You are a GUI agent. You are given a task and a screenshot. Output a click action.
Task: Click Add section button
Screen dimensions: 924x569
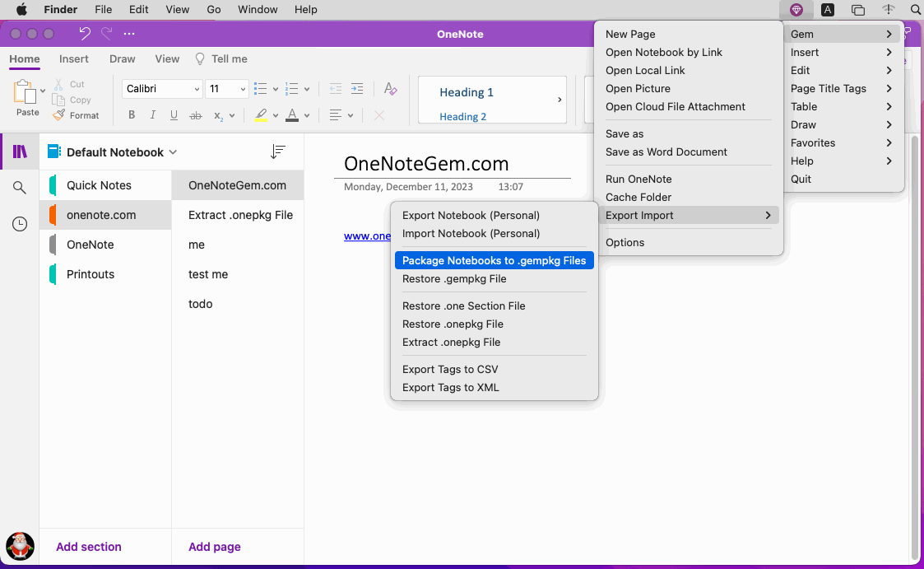coord(88,547)
